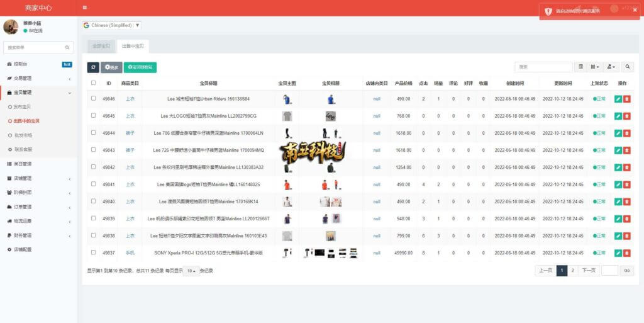This screenshot has height=323, width=644.
Task: Check the box for product 49843
Action: pyautogui.click(x=93, y=150)
